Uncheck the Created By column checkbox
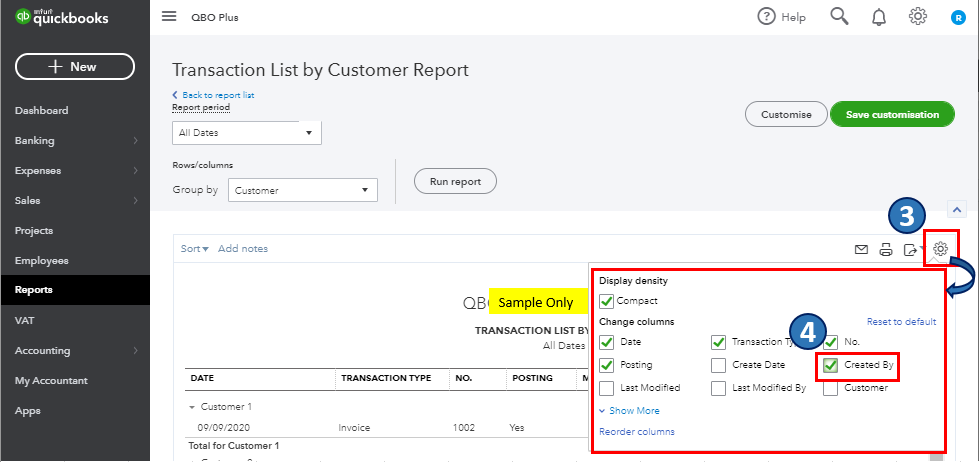This screenshot has height=462, width=979. pos(831,365)
